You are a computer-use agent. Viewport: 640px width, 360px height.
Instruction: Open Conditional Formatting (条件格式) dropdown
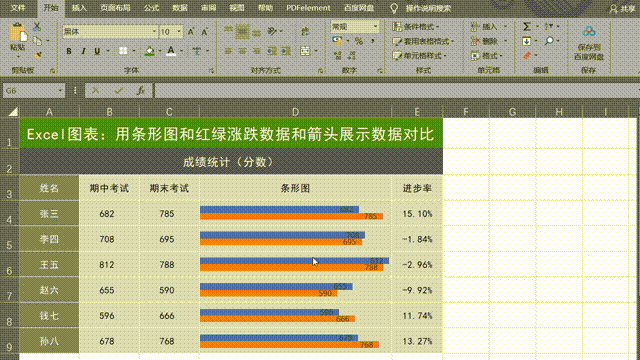click(x=416, y=27)
